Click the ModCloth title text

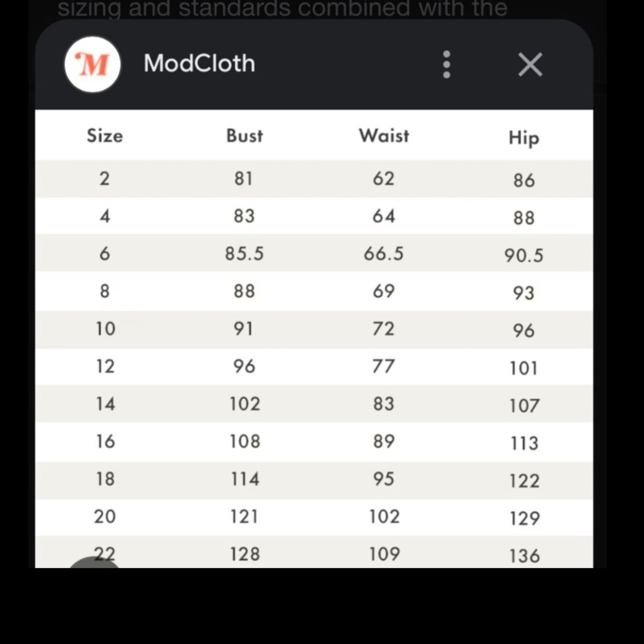click(x=199, y=64)
